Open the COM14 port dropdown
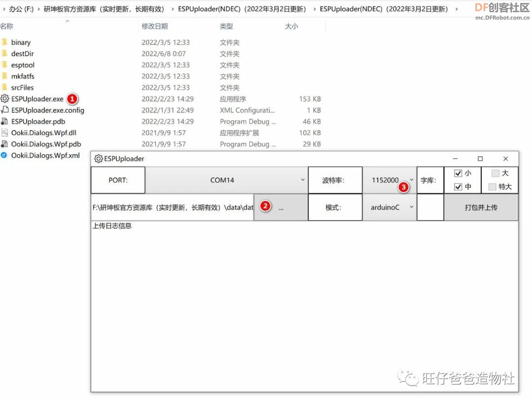Image resolution: width=532 pixels, height=402 pixels. click(227, 180)
